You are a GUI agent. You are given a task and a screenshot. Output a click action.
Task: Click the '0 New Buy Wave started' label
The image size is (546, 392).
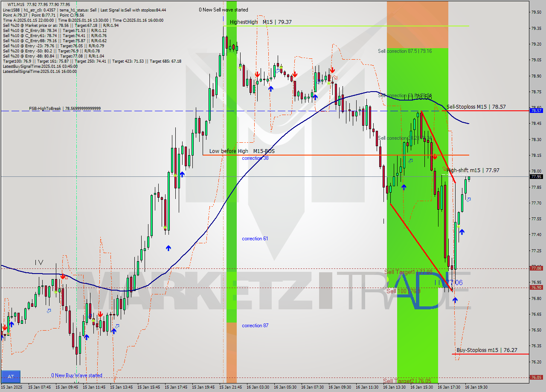77,375
